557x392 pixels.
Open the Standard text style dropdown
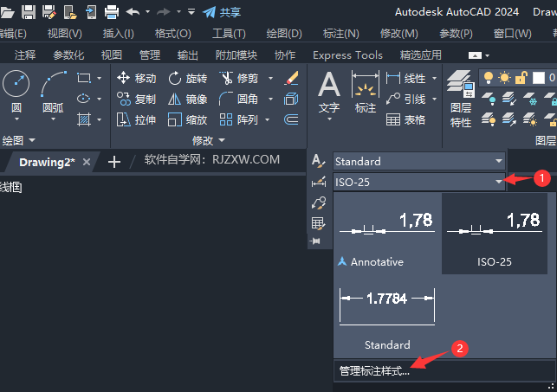click(418, 162)
